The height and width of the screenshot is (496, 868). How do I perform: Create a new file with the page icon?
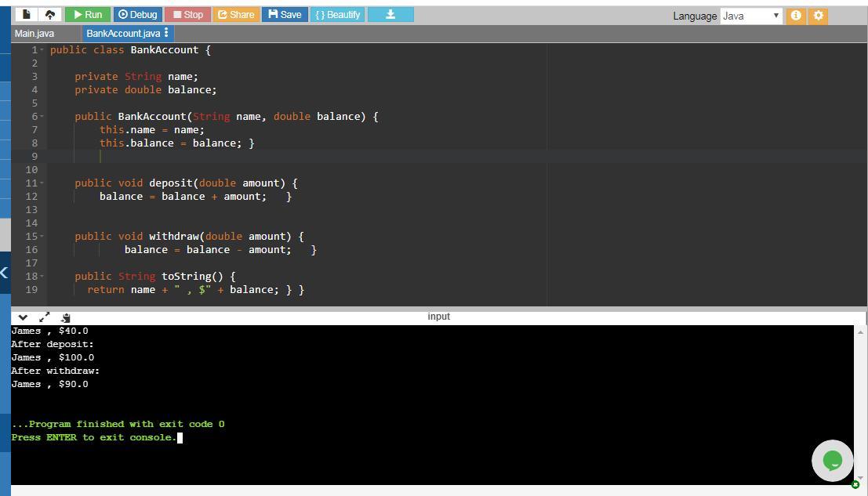point(26,14)
